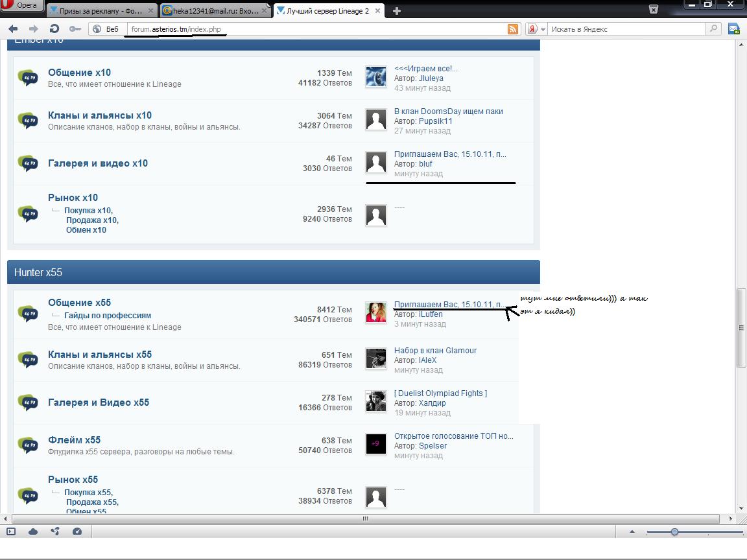This screenshot has width=747, height=560.
Task: Click the browser Forward arrow
Action: tap(34, 29)
